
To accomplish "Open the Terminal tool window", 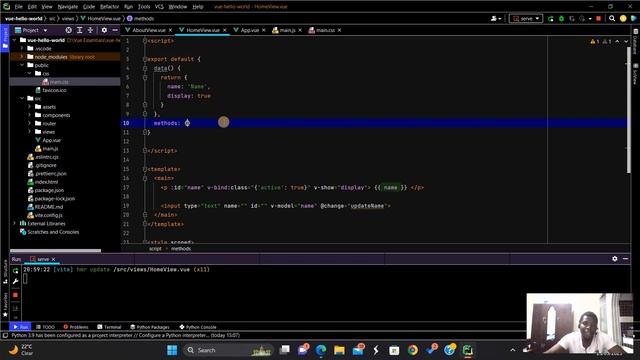I will (x=109, y=327).
